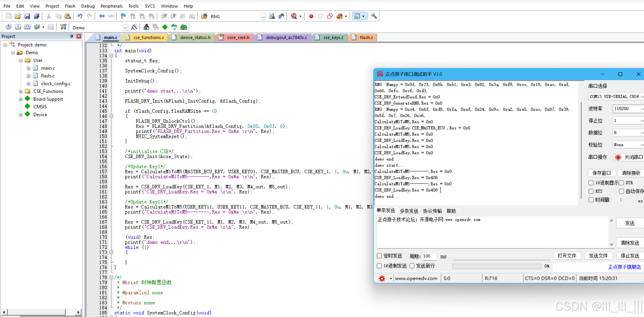Click the Save file toolbar icon
This screenshot has width=644, height=317.
click(x=27, y=16)
